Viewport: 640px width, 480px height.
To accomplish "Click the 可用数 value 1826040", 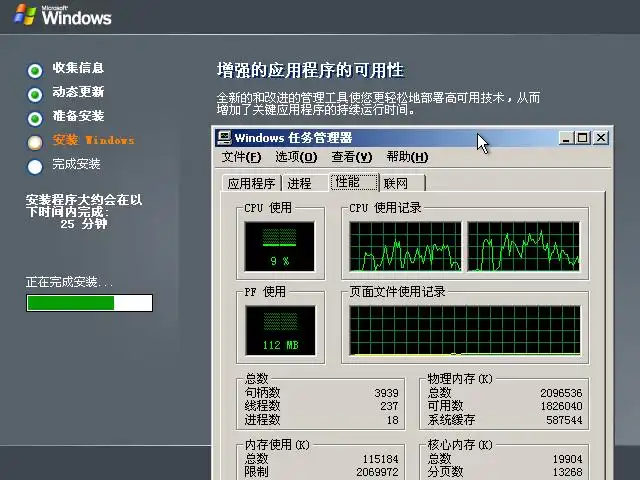I will click(x=561, y=406).
